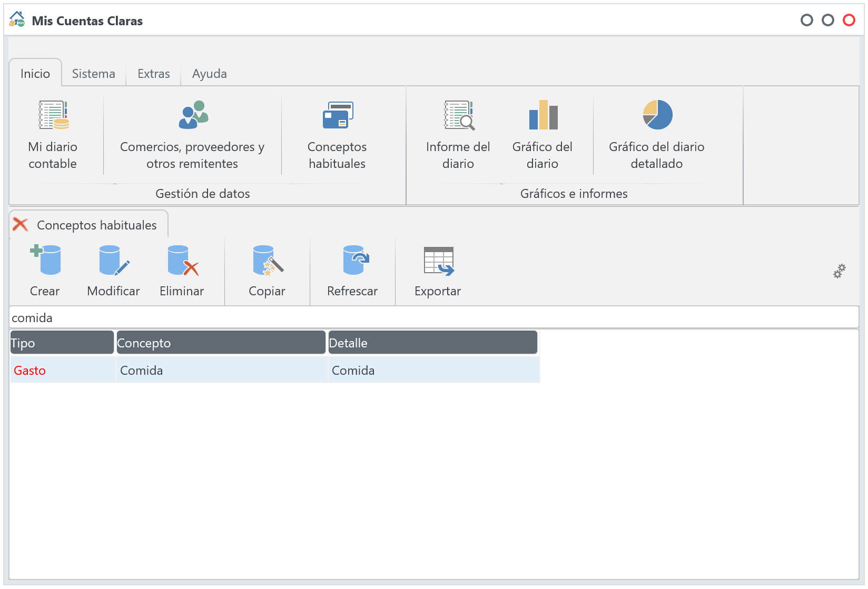Image resolution: width=868 pixels, height=589 pixels.
Task: Show Gráfico del diario bar chart
Action: 542,135
